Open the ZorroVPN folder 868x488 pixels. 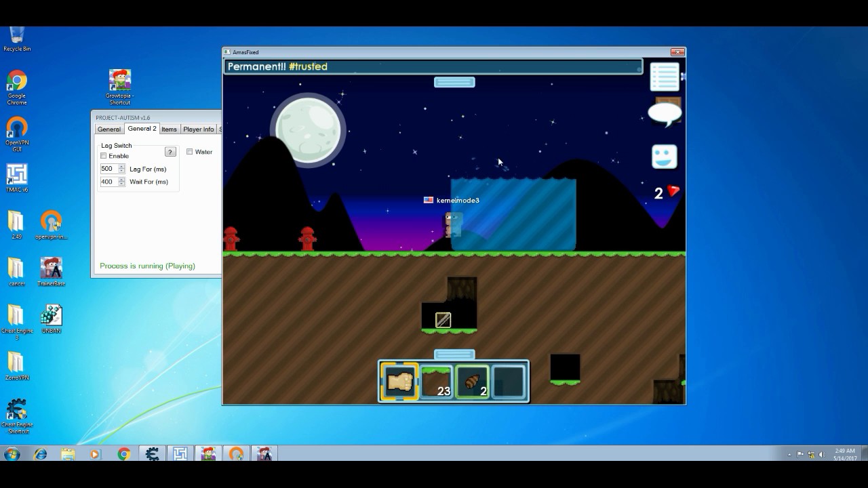(17, 365)
